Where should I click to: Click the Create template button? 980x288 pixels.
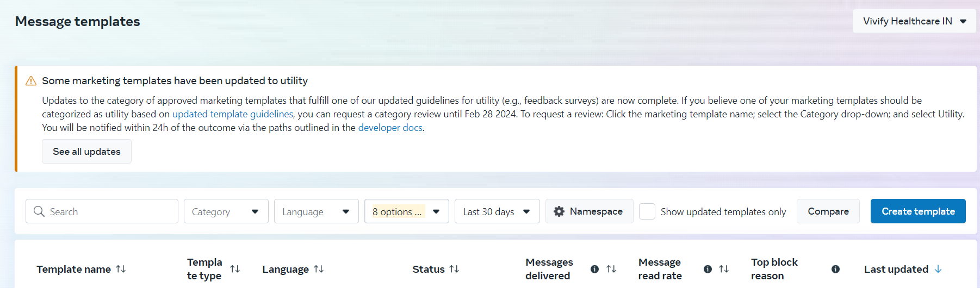(x=917, y=211)
